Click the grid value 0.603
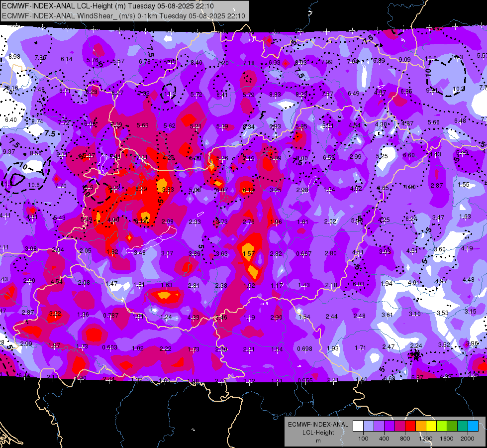This screenshot has width=487, height=448. [109, 347]
